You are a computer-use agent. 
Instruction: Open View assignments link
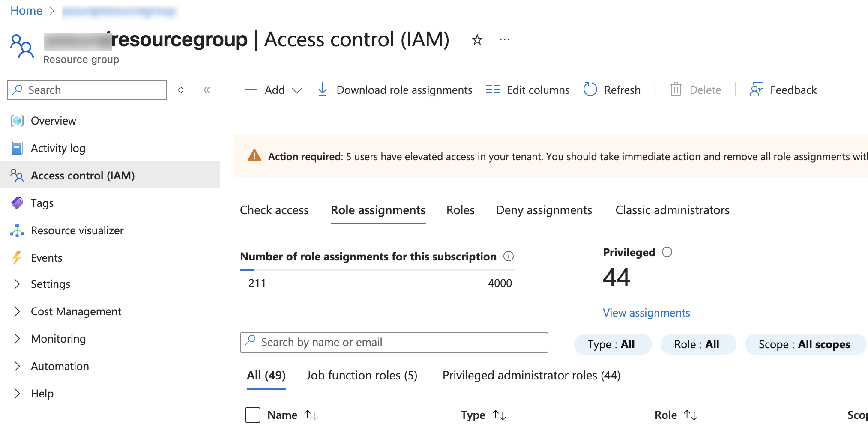click(x=646, y=313)
